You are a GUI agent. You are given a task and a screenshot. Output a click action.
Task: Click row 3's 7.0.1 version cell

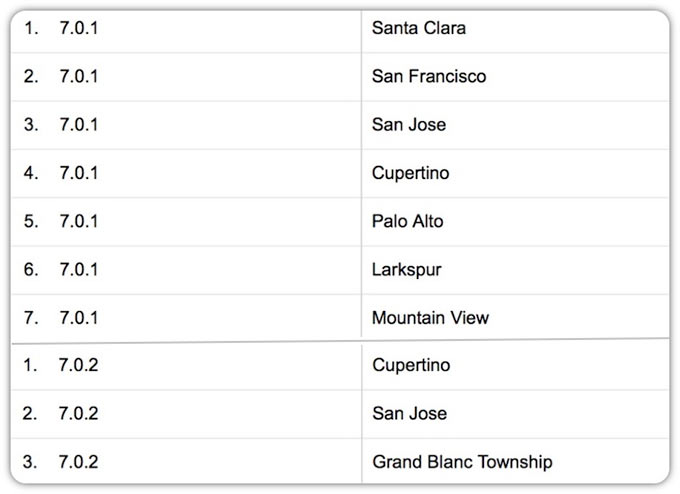point(79,125)
